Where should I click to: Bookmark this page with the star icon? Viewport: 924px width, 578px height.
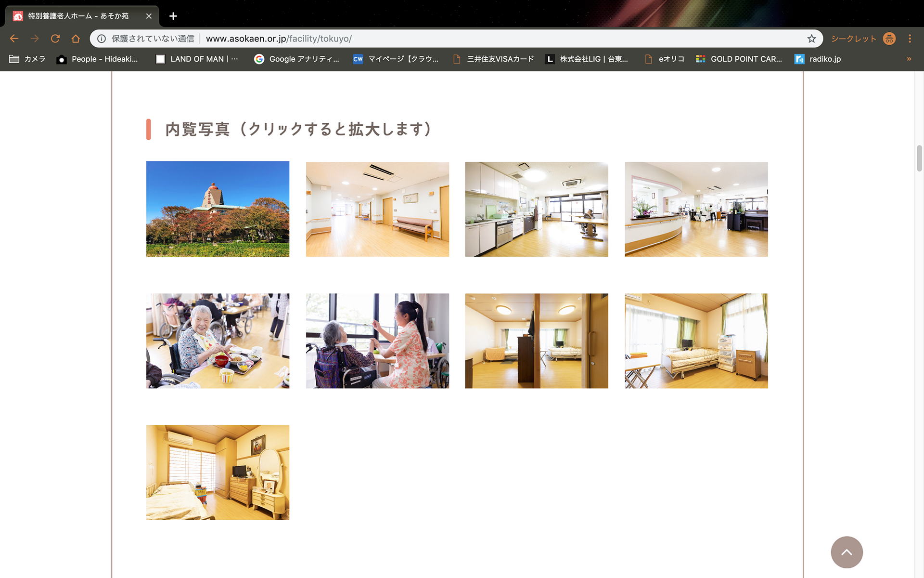811,39
